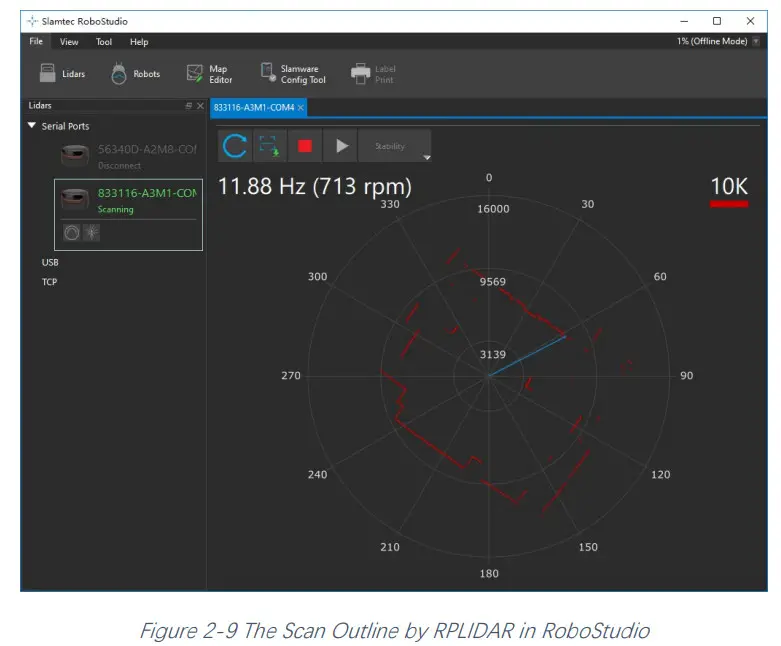Pin or float the Lidars panel
The image size is (781, 646).
188,106
